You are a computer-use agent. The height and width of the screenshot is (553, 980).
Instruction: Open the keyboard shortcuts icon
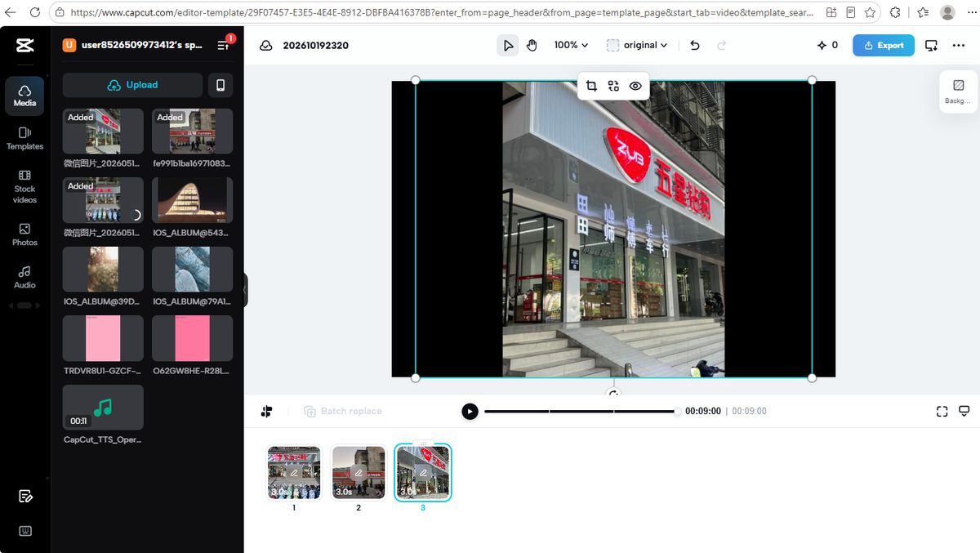pyautogui.click(x=25, y=531)
